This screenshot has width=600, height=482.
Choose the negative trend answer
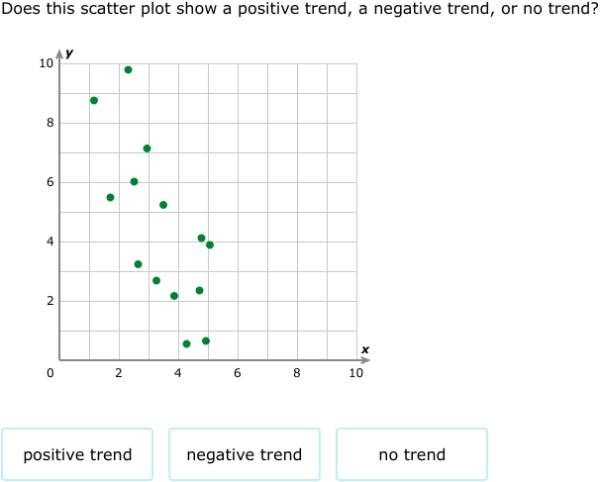tap(245, 454)
